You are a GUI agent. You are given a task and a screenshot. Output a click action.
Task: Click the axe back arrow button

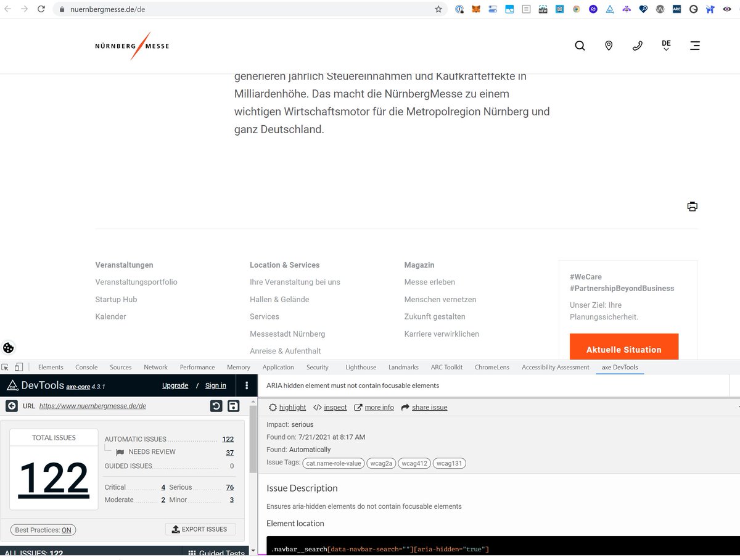(12, 406)
